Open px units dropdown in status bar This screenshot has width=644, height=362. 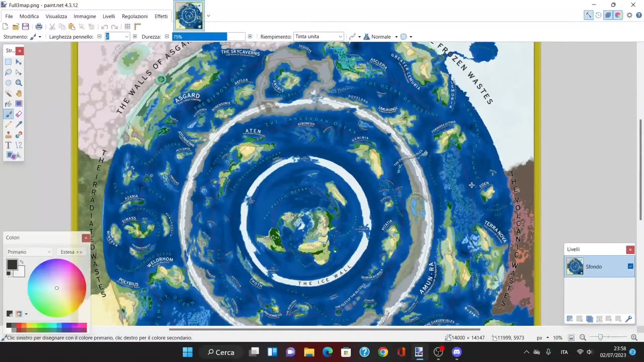point(543,338)
